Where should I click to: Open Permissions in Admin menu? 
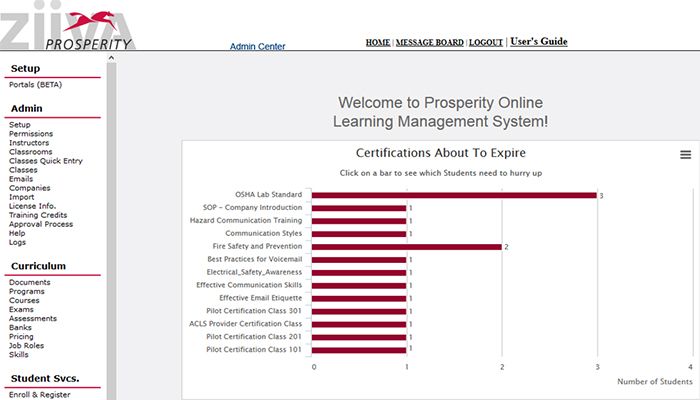31,133
